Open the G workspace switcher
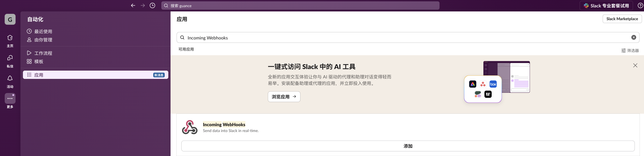This screenshot has width=644, height=156. pyautogui.click(x=10, y=19)
